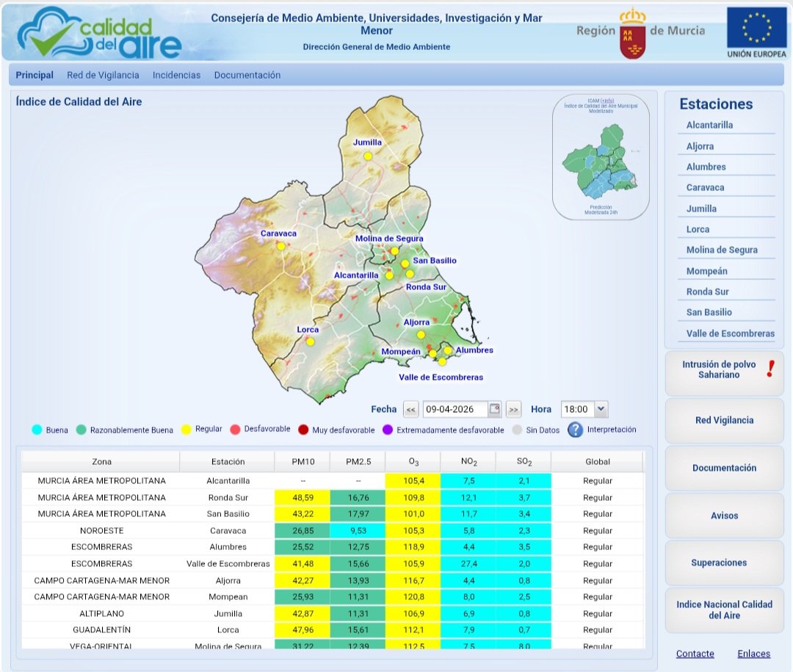
Task: Open the Principal menu tab
Action: pos(35,75)
